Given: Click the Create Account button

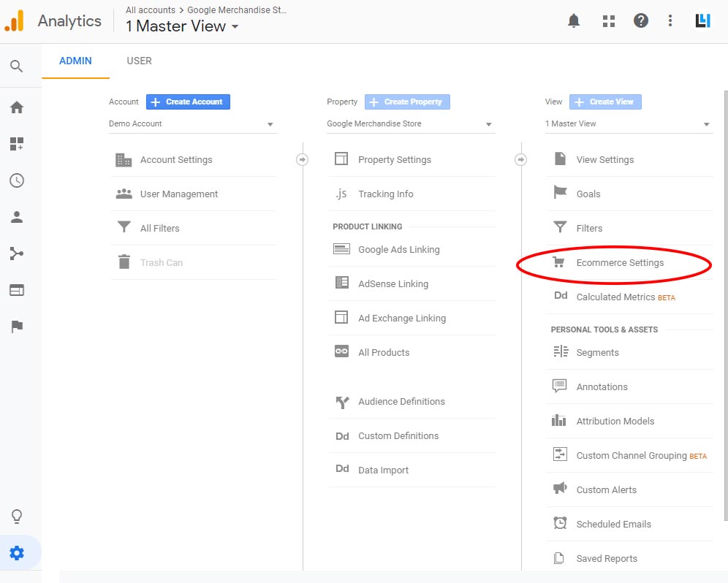Looking at the screenshot, I should (188, 102).
